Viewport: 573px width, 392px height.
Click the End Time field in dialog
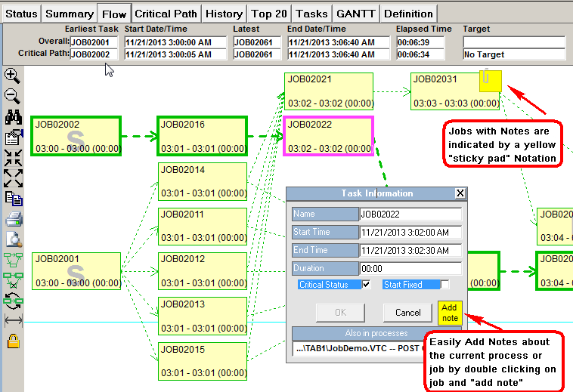(410, 251)
